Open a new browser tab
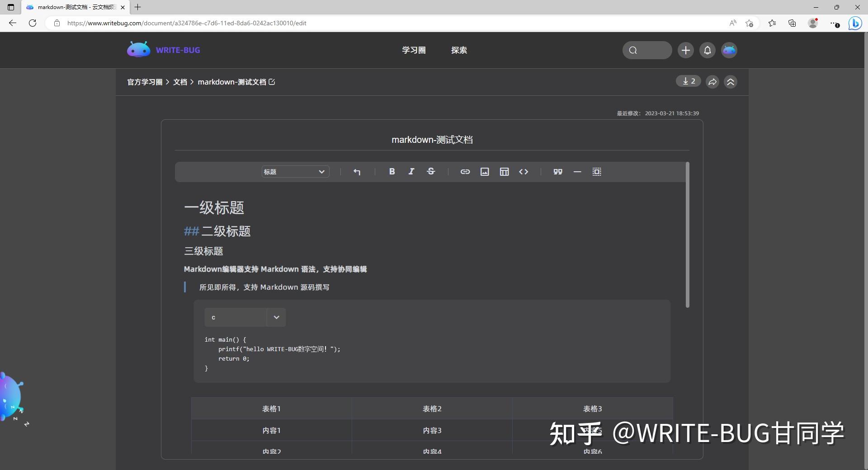The height and width of the screenshot is (470, 868). pyautogui.click(x=138, y=7)
